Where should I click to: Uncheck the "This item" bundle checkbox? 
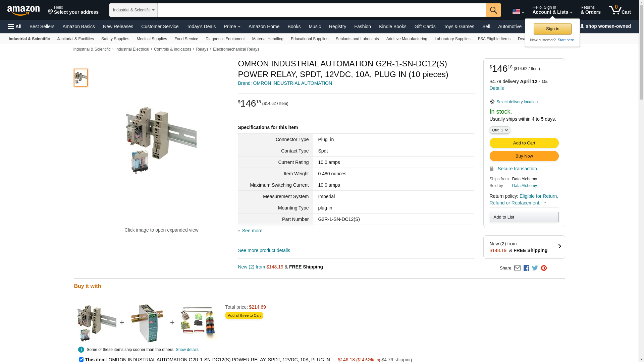[81, 360]
